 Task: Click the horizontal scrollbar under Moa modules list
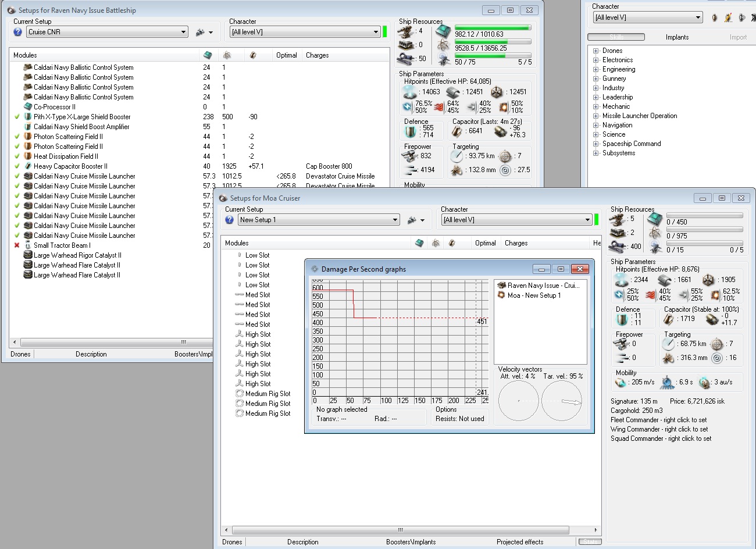400,530
